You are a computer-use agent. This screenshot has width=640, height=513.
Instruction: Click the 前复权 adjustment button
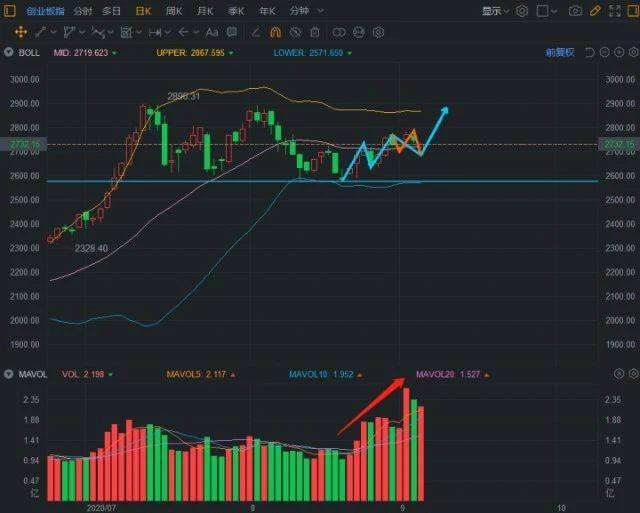[560, 52]
